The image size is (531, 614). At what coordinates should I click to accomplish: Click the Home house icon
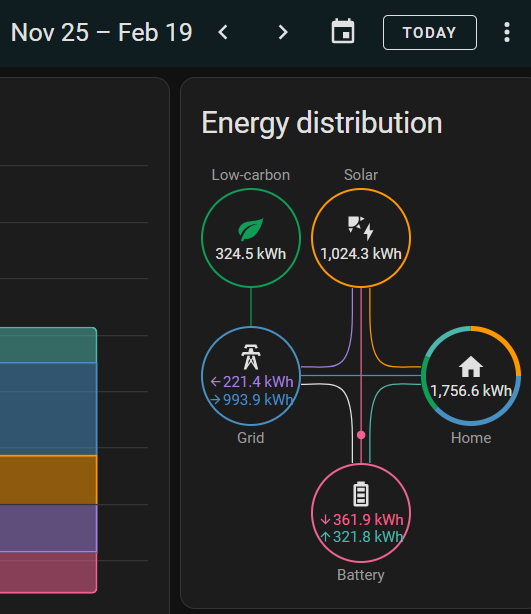coord(471,367)
